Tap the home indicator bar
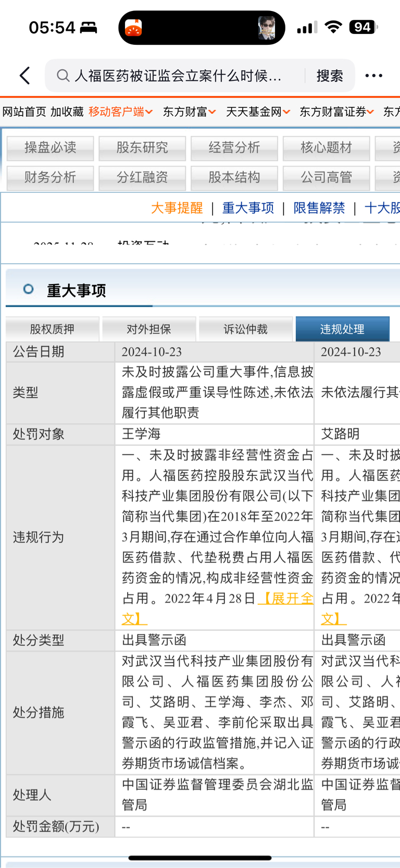The width and height of the screenshot is (400, 868). (200, 858)
